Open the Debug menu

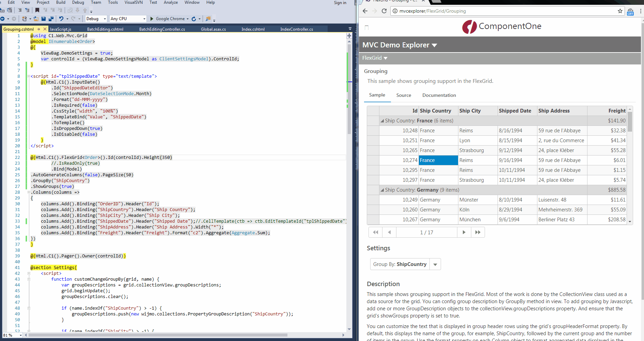(78, 2)
